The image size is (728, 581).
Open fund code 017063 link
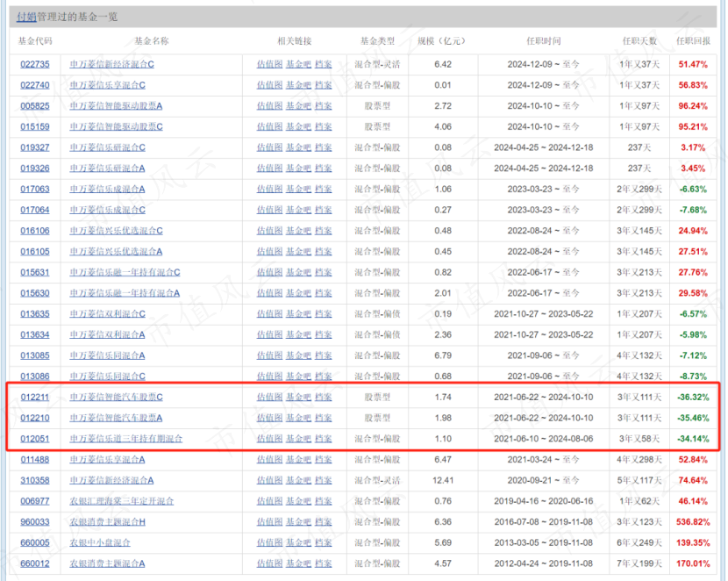point(35,189)
